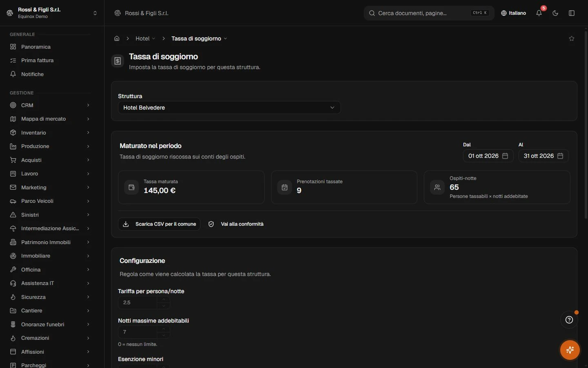Screen dimensions: 588x368
Task: Change language with Italiano selector
Action: [514, 13]
